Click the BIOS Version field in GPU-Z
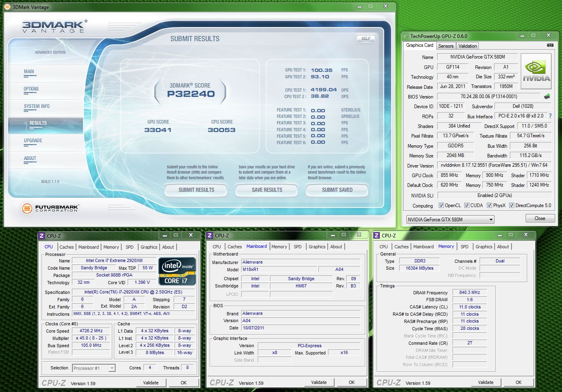Viewport: 562px width, 392px height. click(488, 96)
